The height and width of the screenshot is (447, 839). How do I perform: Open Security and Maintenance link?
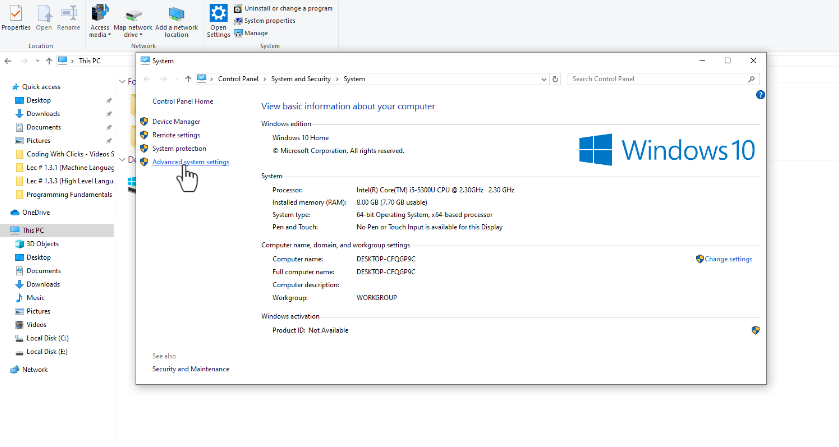click(x=190, y=369)
